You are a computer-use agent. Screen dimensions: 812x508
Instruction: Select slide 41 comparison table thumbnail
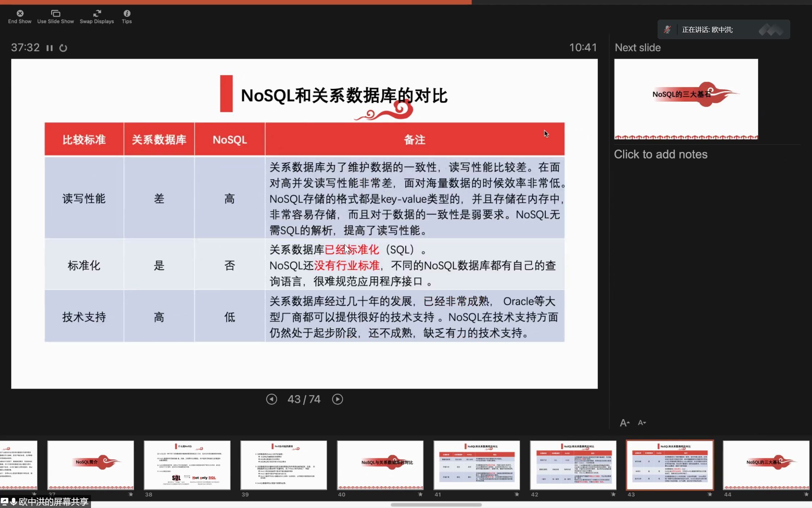pyautogui.click(x=477, y=465)
